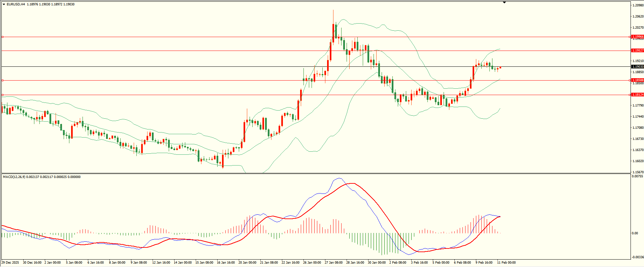Click the 1.18124 red price label
This screenshot has height=267, width=644.
click(x=637, y=95)
